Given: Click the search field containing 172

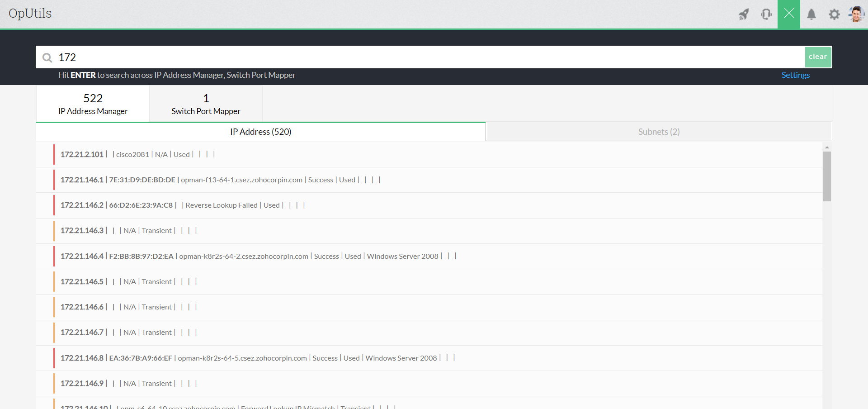Looking at the screenshot, I should pyautogui.click(x=420, y=57).
